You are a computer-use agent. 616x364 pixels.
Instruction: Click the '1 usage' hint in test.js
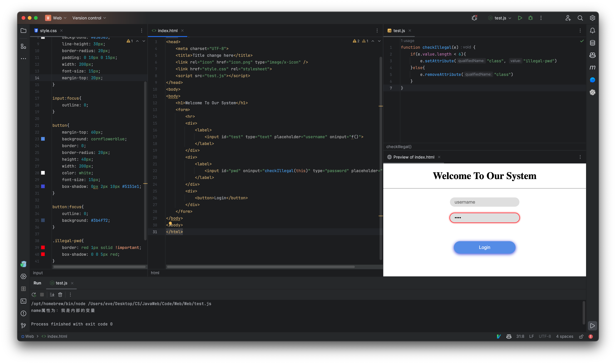click(x=407, y=41)
